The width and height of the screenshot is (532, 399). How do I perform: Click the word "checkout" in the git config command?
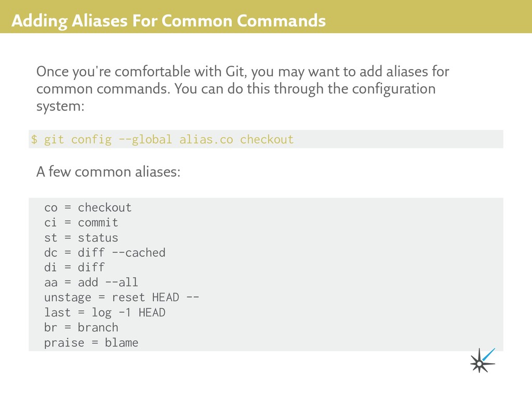[267, 139]
